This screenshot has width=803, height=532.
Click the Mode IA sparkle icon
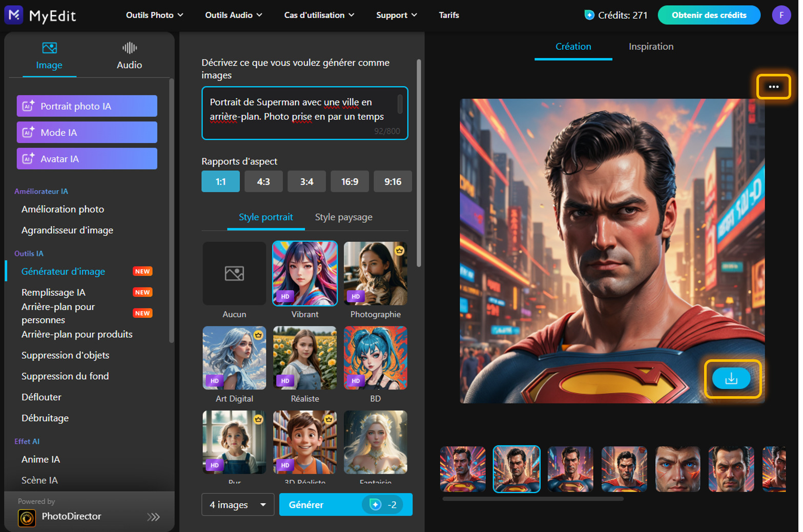28,132
